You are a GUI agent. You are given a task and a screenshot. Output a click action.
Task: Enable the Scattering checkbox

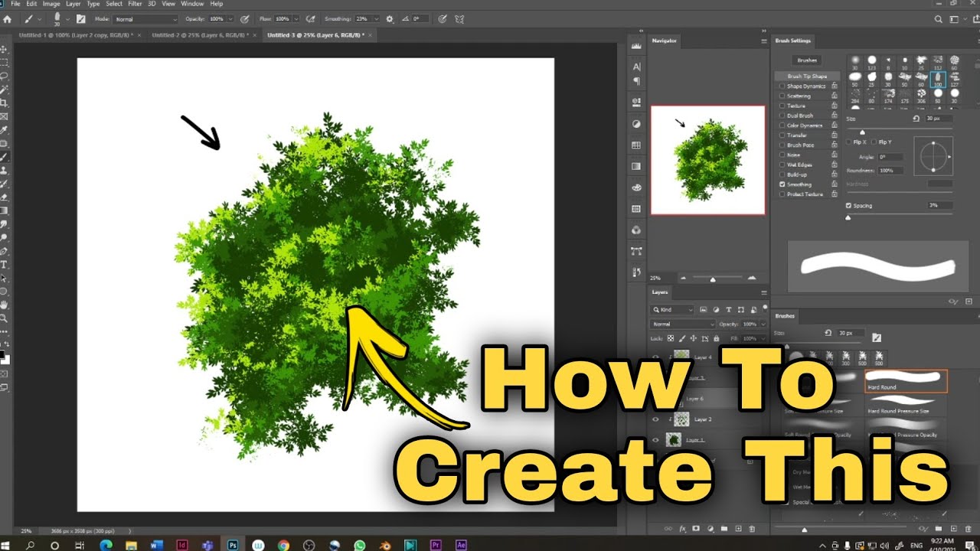click(x=782, y=96)
